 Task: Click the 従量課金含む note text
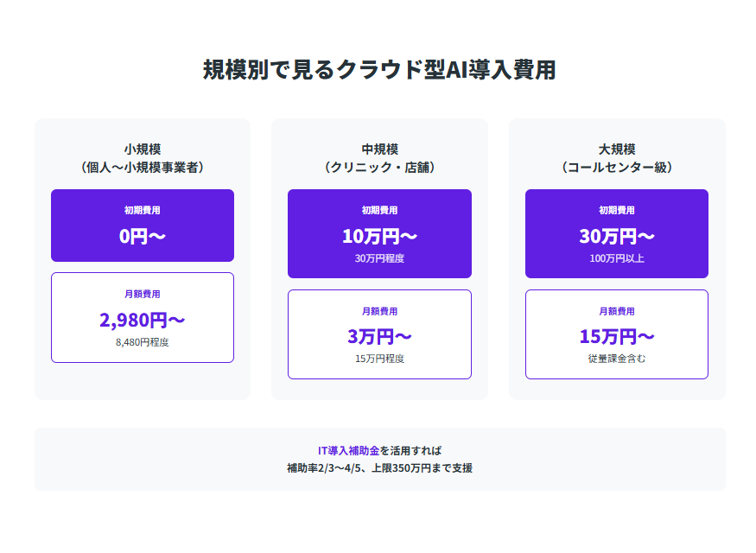click(616, 359)
